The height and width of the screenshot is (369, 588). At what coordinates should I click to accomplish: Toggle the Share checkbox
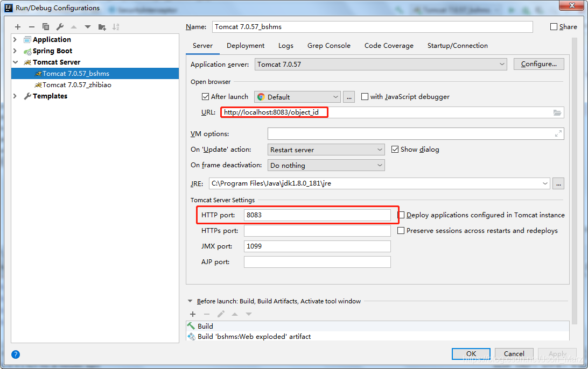(554, 26)
